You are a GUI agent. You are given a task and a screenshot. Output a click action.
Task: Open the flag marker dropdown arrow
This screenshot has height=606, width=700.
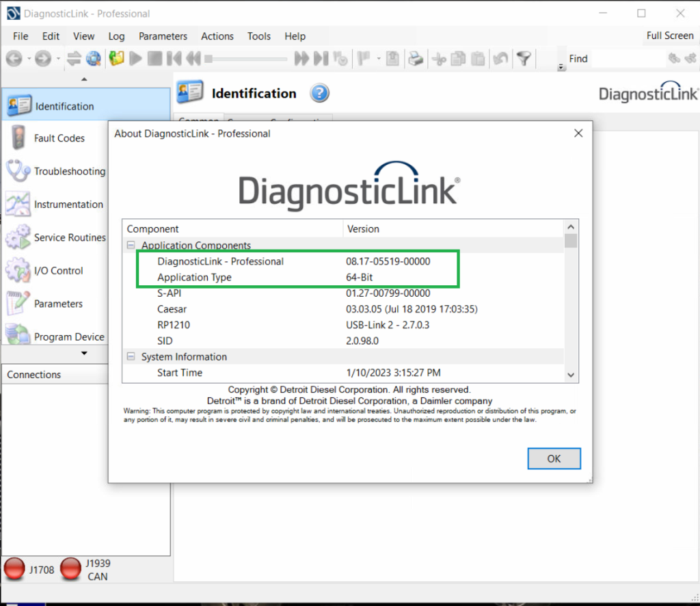379,59
